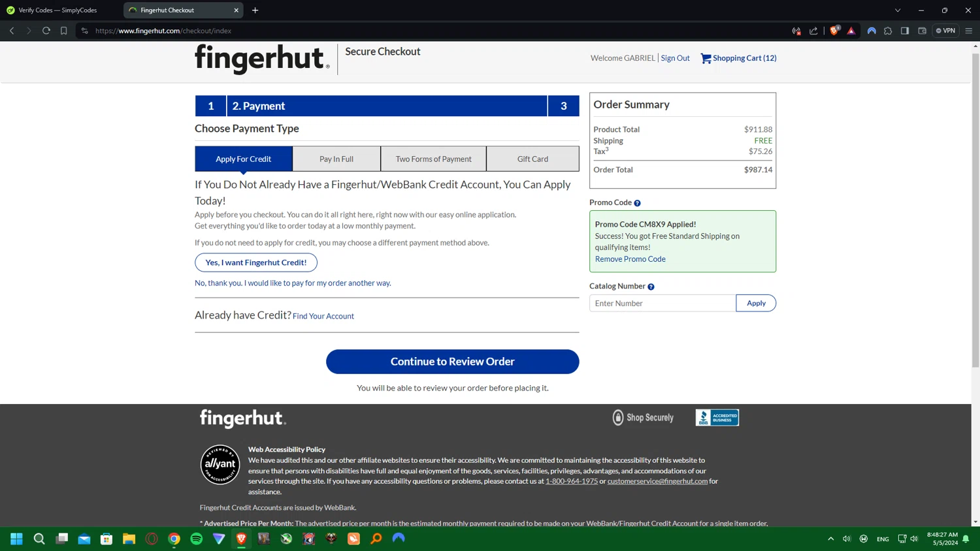The height and width of the screenshot is (551, 980).
Task: Click the site settings icon beside the URL
Action: (85, 31)
